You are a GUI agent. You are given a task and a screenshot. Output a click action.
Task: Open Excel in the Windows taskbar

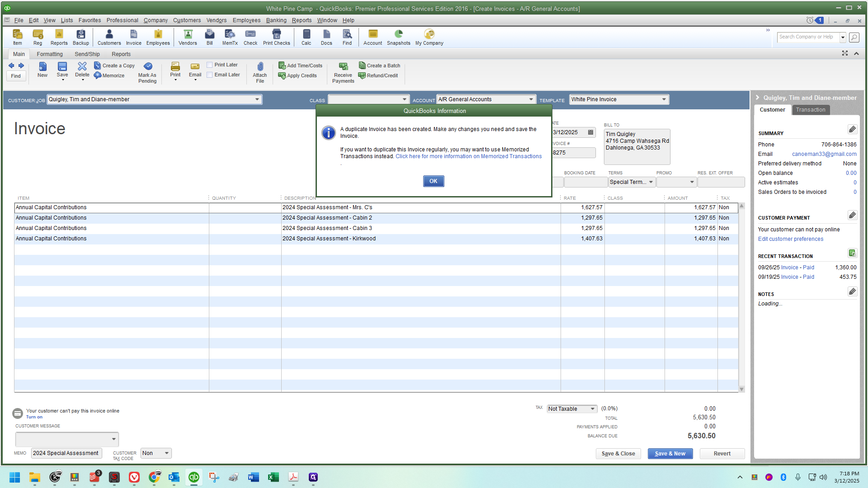tap(273, 477)
